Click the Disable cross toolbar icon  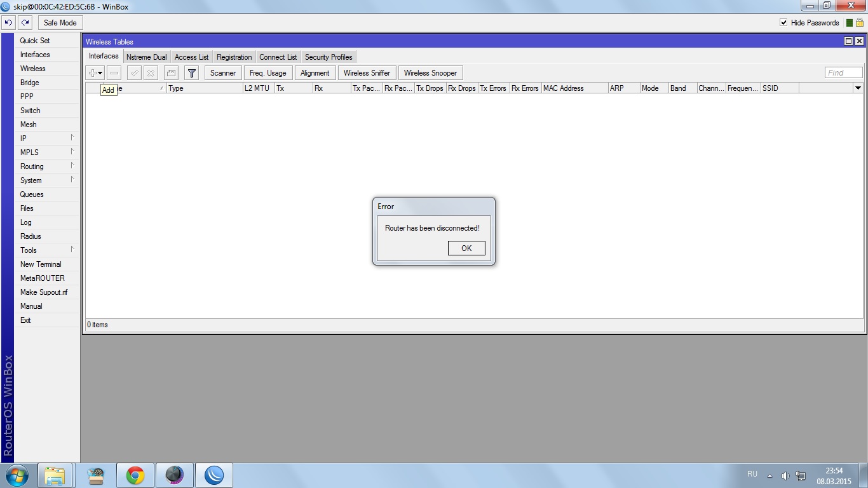point(151,73)
